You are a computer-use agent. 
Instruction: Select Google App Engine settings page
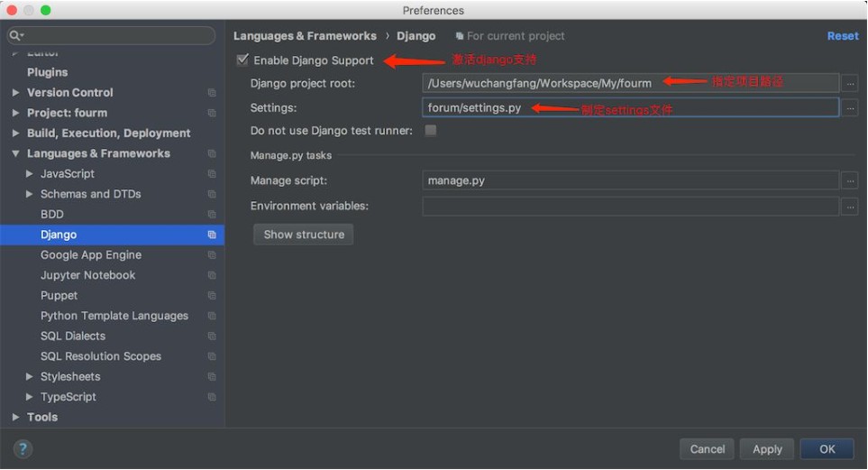[x=90, y=255]
